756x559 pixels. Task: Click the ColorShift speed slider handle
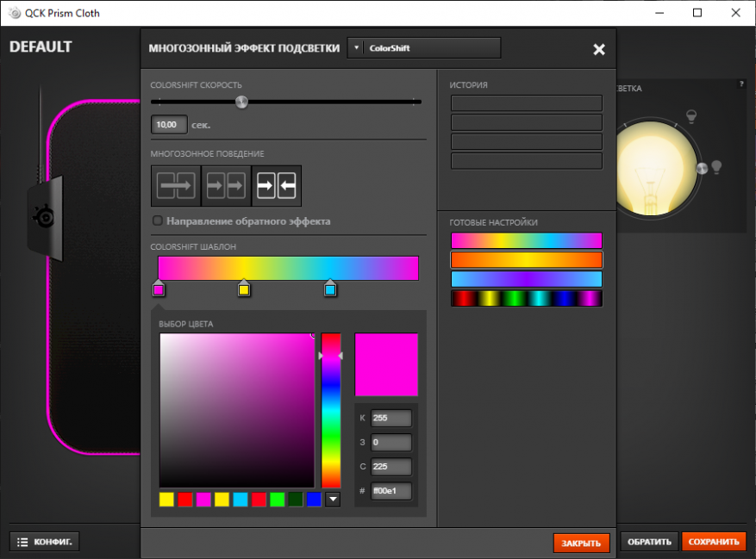point(241,102)
